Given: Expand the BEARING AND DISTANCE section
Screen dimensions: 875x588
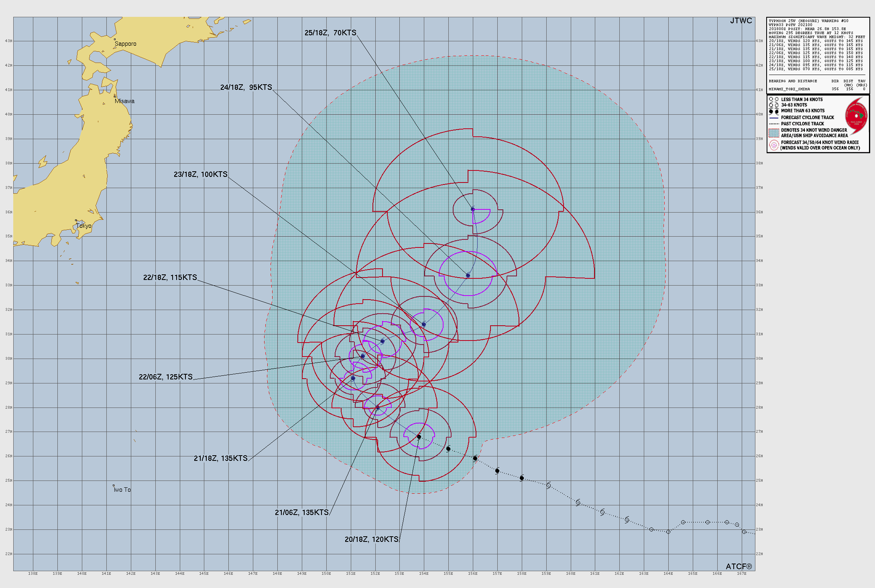Looking at the screenshot, I should [x=794, y=81].
